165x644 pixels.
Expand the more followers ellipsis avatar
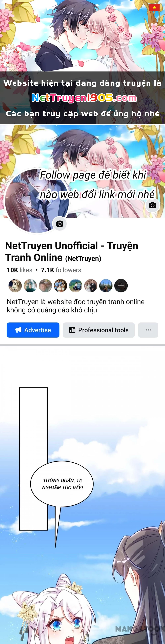[121, 286]
